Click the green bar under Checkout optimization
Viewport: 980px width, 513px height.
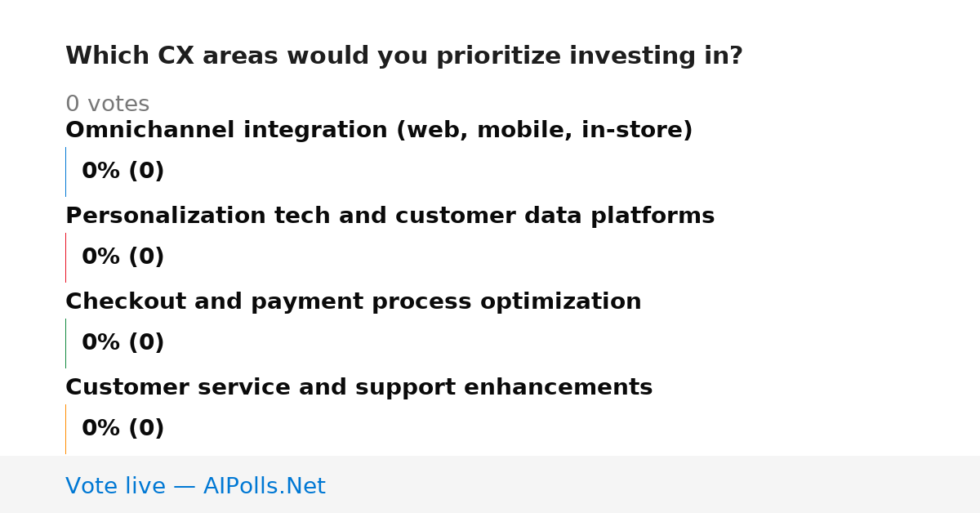pos(65,343)
